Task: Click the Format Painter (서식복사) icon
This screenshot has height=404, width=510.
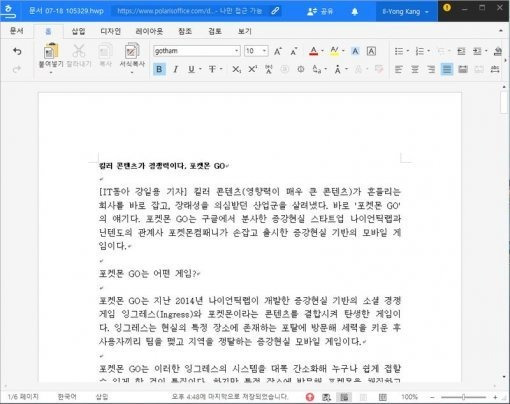Action: click(x=132, y=51)
